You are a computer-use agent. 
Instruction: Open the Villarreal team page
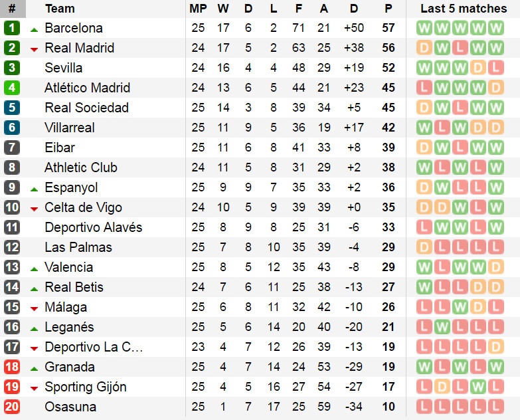(x=70, y=128)
